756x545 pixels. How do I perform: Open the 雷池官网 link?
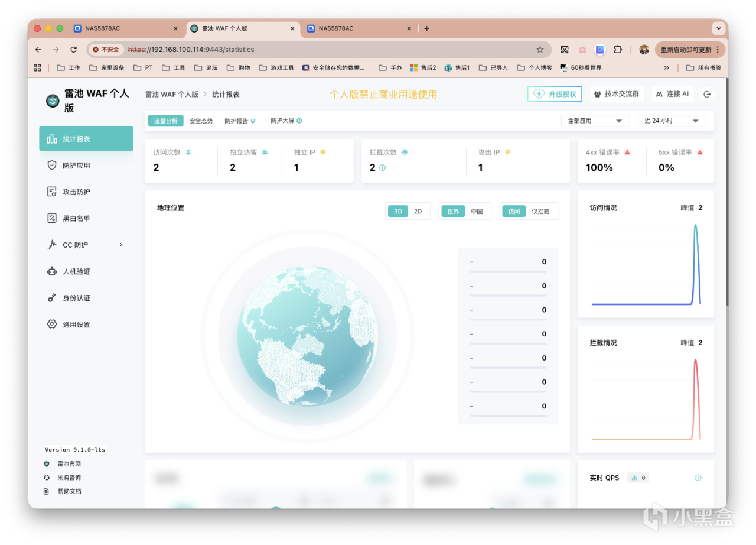(69, 464)
